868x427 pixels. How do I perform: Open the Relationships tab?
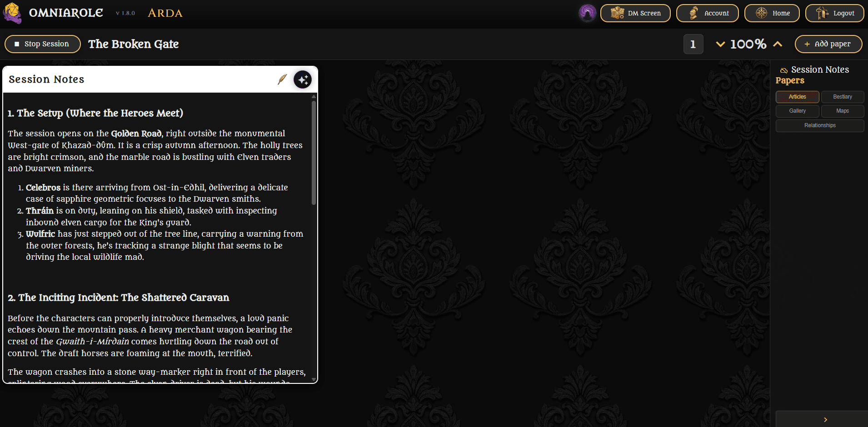pyautogui.click(x=820, y=125)
